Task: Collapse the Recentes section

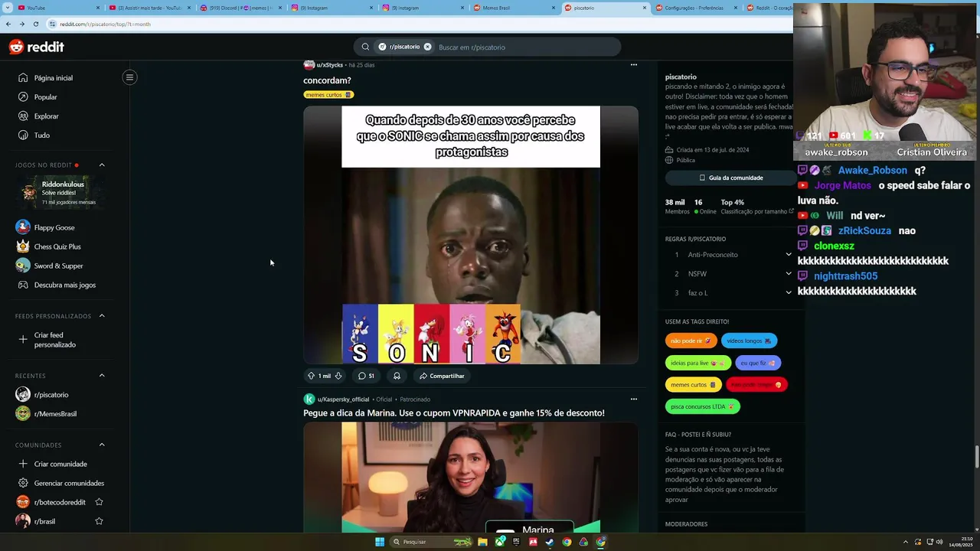Action: click(102, 376)
